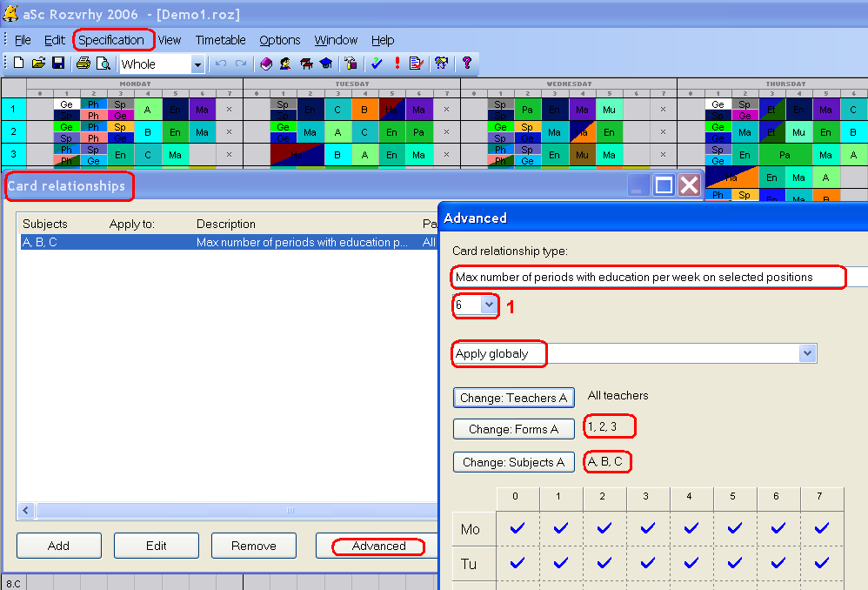
Task: Open the Whole zoom dropdown
Action: point(197,64)
